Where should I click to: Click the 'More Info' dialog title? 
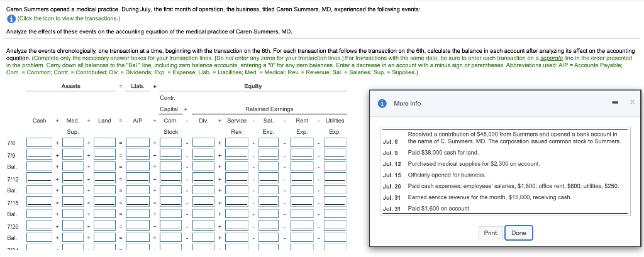pos(408,104)
